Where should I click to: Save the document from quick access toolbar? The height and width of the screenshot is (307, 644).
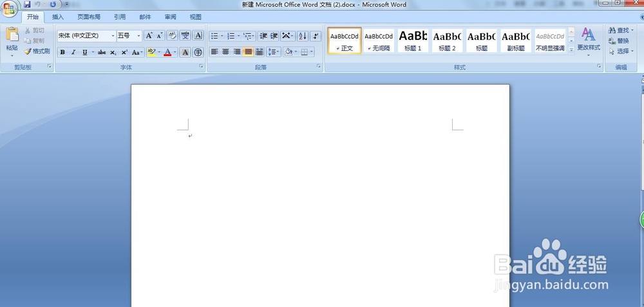tap(27, 5)
